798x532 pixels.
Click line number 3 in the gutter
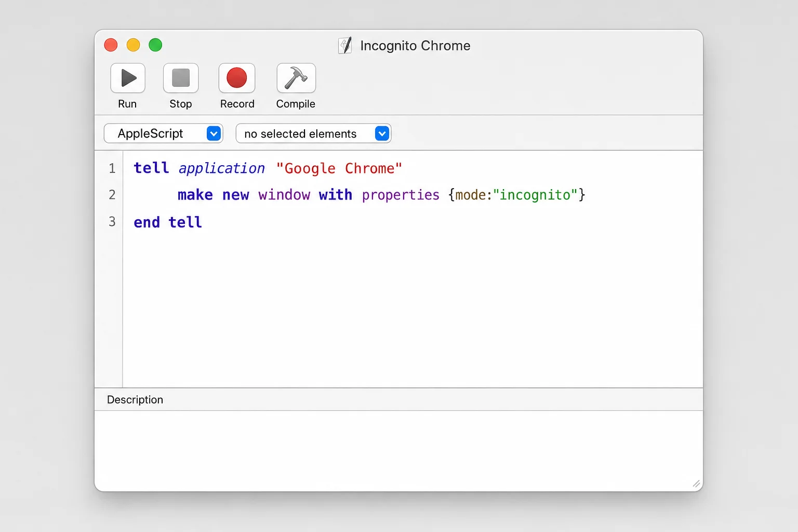[x=112, y=222]
